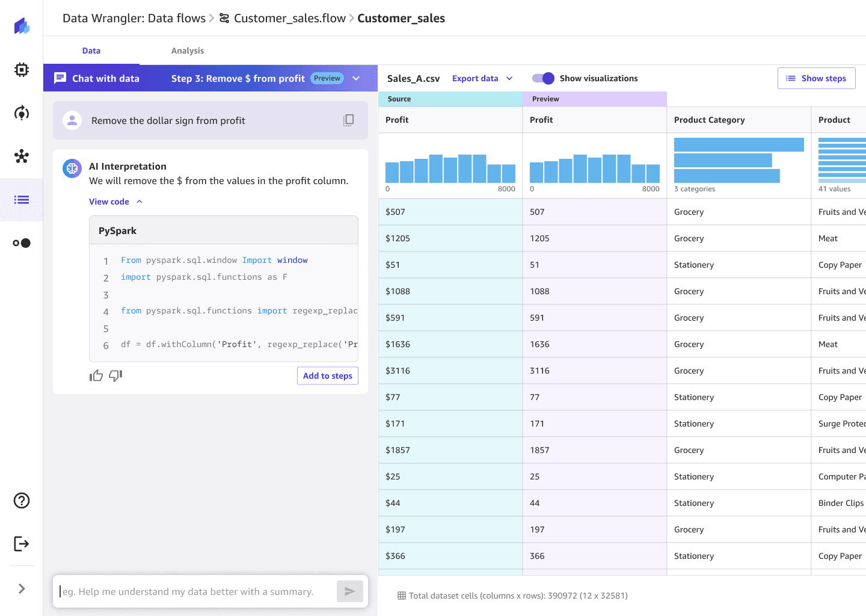
Task: Select the Product Category column header
Action: tap(739, 120)
